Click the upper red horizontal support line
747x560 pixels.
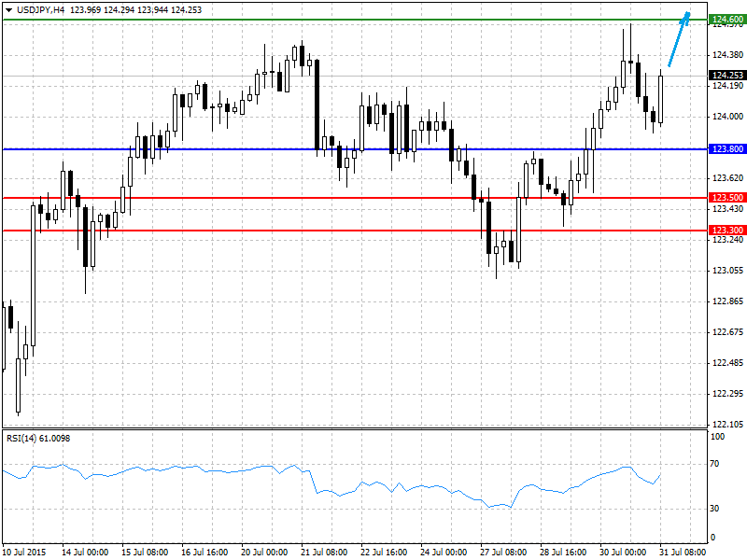(355, 198)
